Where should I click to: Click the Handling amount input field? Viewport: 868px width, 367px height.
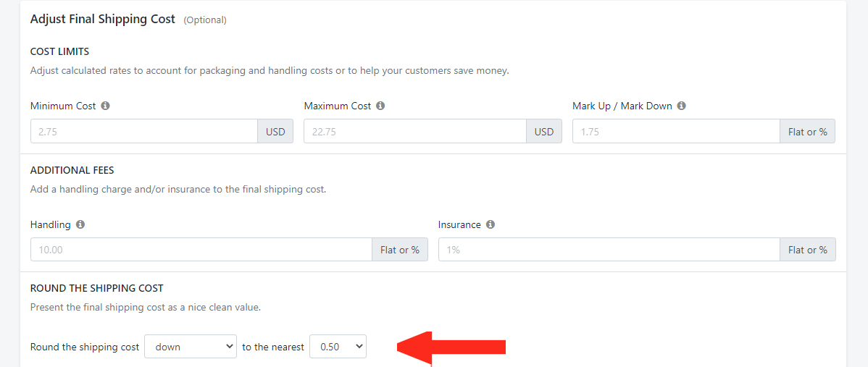click(x=201, y=250)
